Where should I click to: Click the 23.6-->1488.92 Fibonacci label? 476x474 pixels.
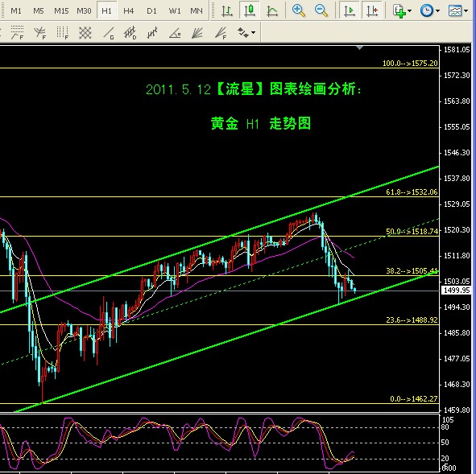pos(412,320)
